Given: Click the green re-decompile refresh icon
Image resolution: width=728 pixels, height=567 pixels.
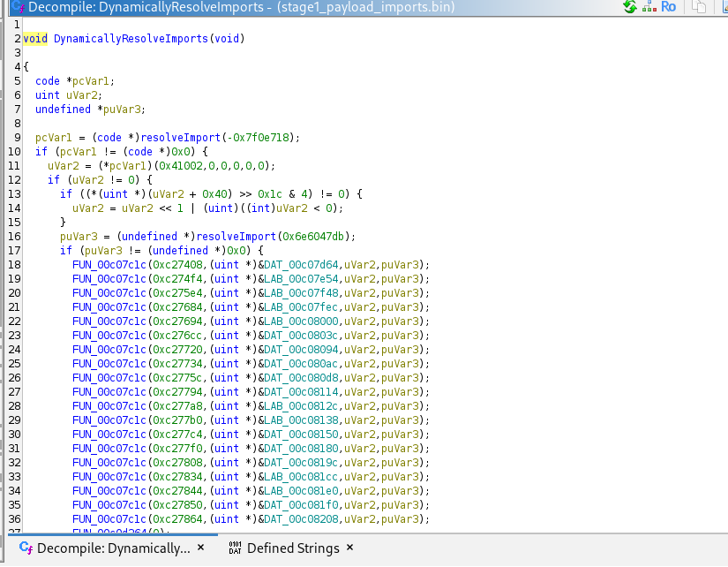Looking at the screenshot, I should coord(629,6).
